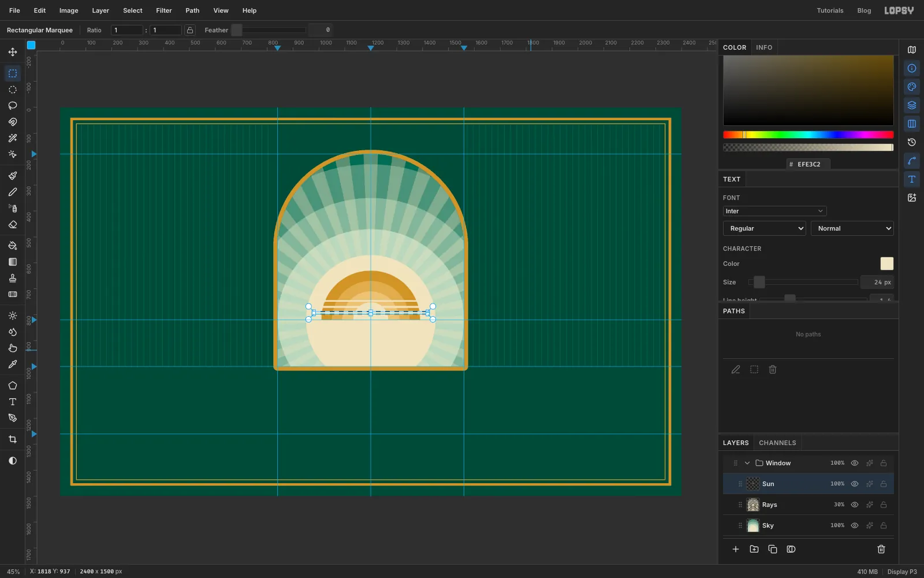
Task: Create a new layer group
Action: (754, 549)
